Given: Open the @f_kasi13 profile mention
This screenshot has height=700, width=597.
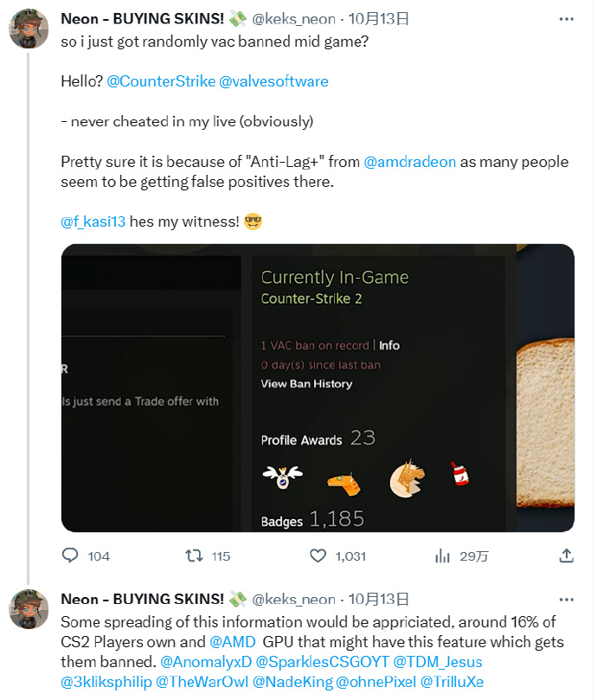Looking at the screenshot, I should [93, 222].
